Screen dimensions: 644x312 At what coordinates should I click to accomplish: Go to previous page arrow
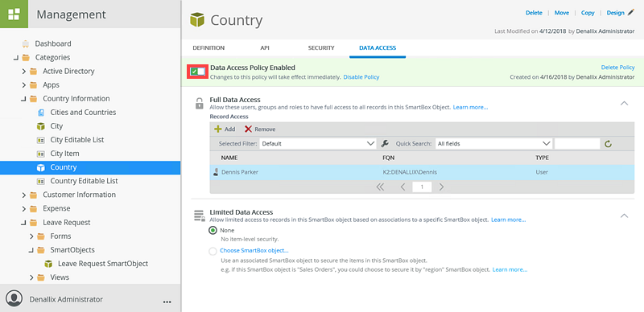[403, 187]
